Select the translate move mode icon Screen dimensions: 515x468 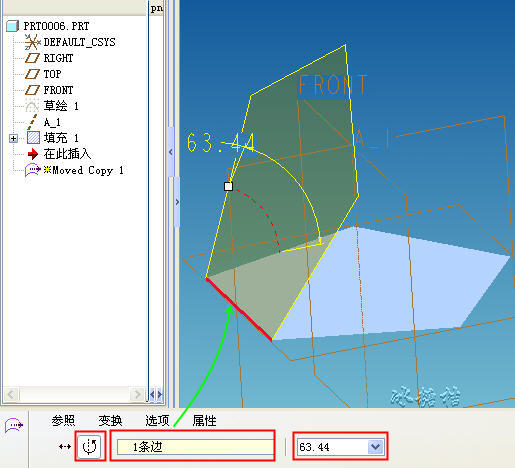(x=65, y=446)
